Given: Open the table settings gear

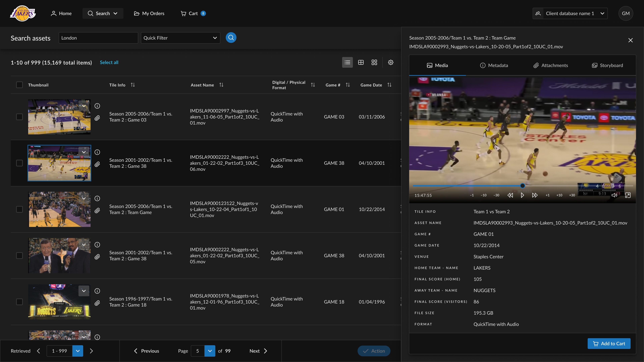Looking at the screenshot, I should [390, 63].
